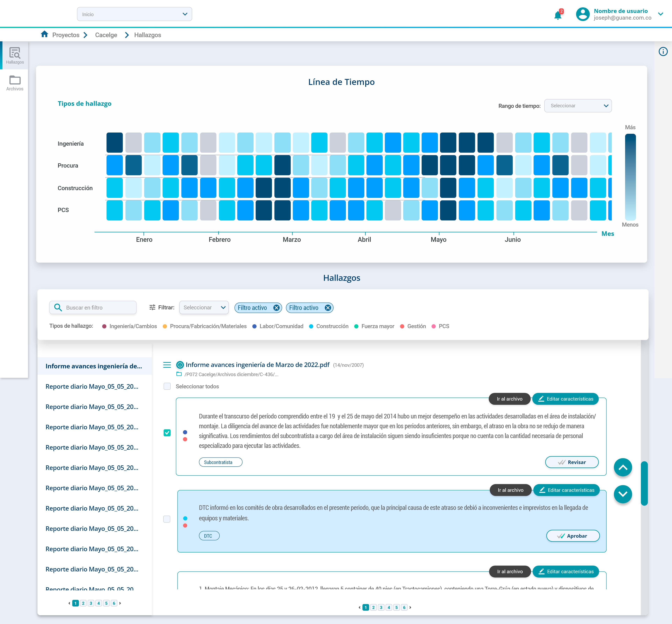Screen dimensions: 672x624
Task: Click the home icon in breadcrumb
Action: pyautogui.click(x=45, y=34)
